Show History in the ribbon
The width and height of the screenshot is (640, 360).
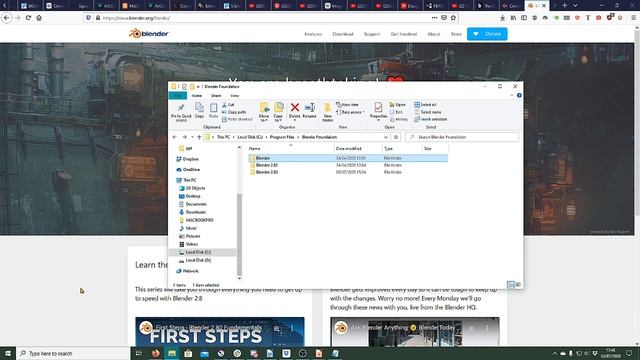[x=399, y=119]
